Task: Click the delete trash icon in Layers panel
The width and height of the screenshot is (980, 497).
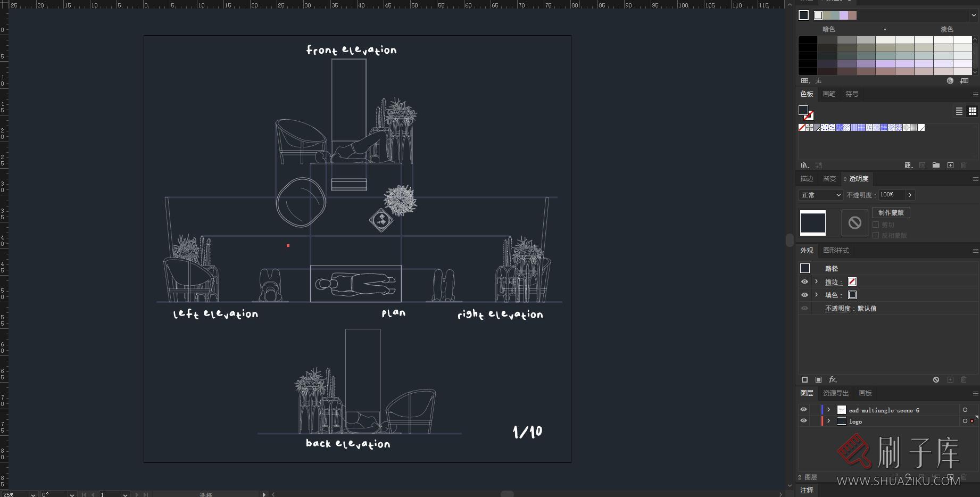Action: tap(964, 477)
